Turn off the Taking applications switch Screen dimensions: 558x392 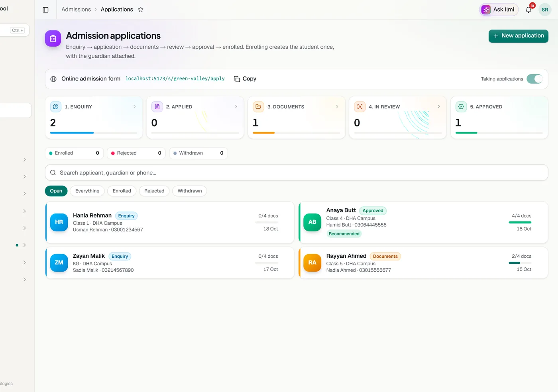pos(534,79)
